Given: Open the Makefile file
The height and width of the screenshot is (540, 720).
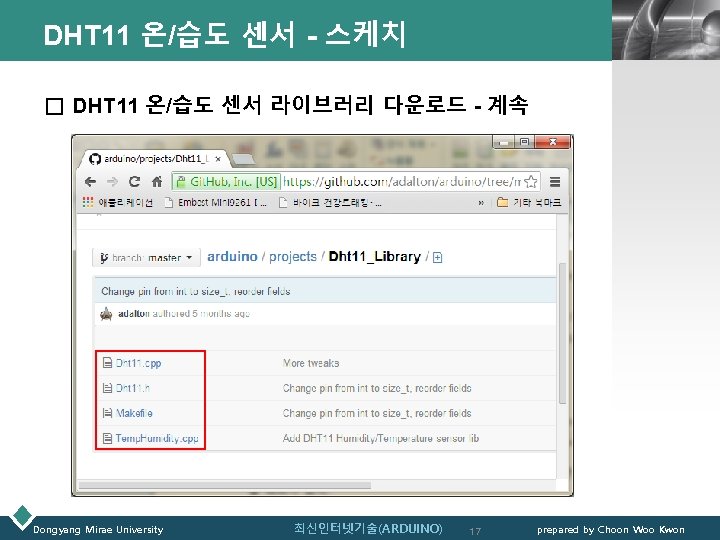Looking at the screenshot, I should tap(134, 413).
